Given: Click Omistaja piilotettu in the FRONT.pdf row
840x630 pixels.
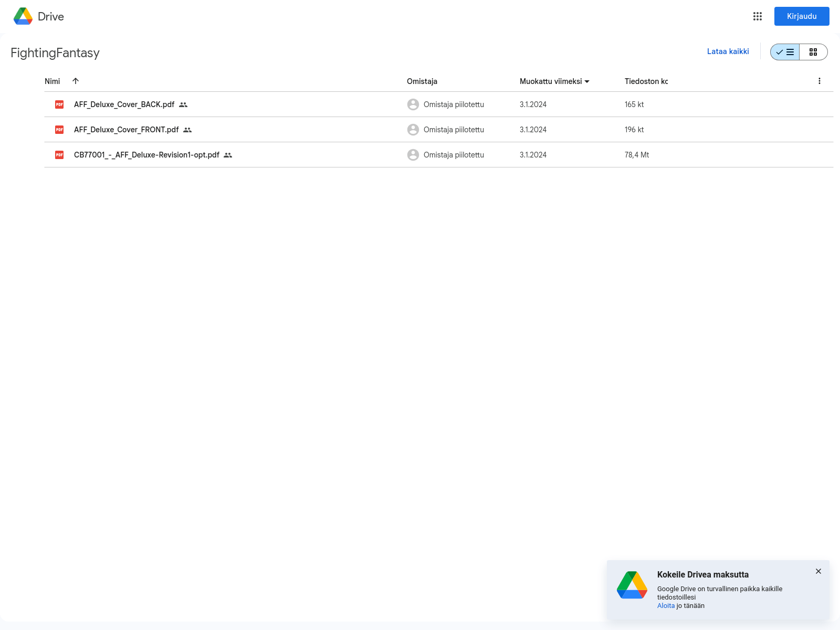Looking at the screenshot, I should tap(454, 130).
